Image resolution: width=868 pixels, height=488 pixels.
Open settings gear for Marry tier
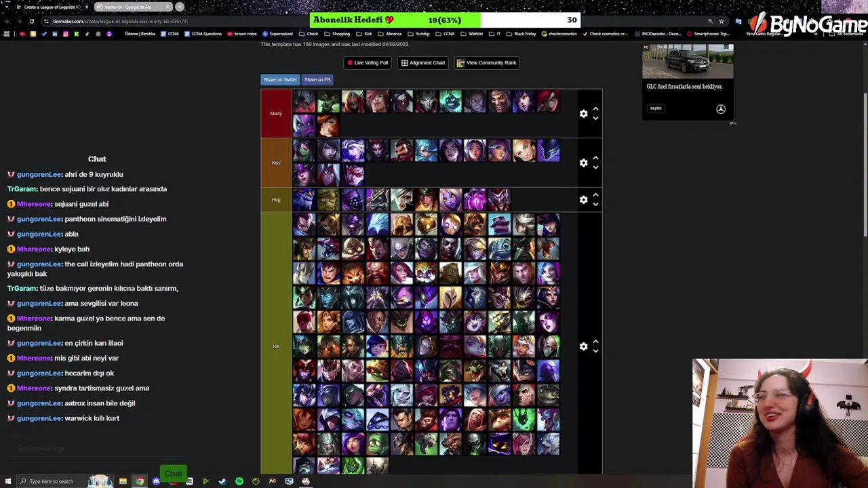point(583,114)
